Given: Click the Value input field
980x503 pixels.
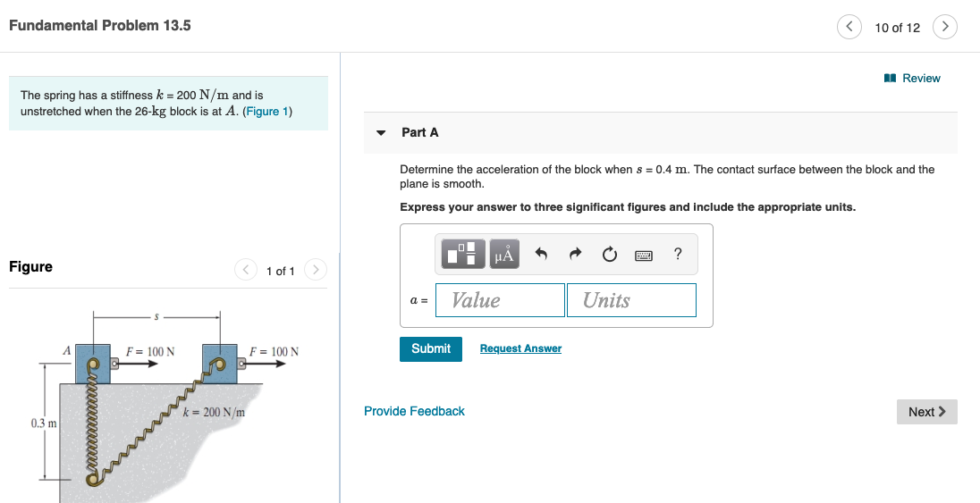Looking at the screenshot, I should [500, 300].
